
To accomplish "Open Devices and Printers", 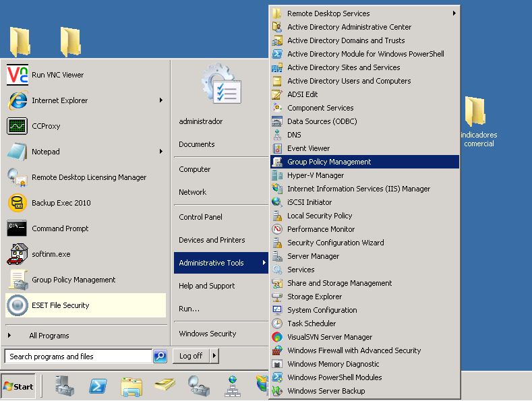I will (221, 240).
